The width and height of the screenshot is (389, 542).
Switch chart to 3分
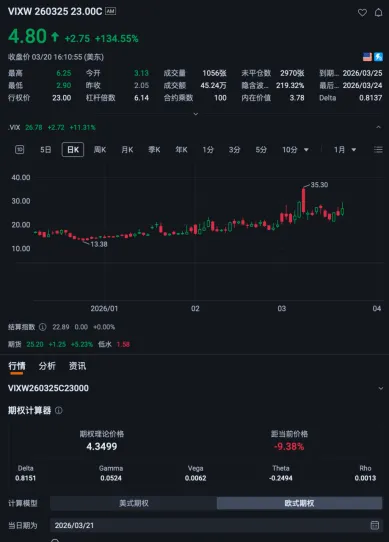(234, 150)
